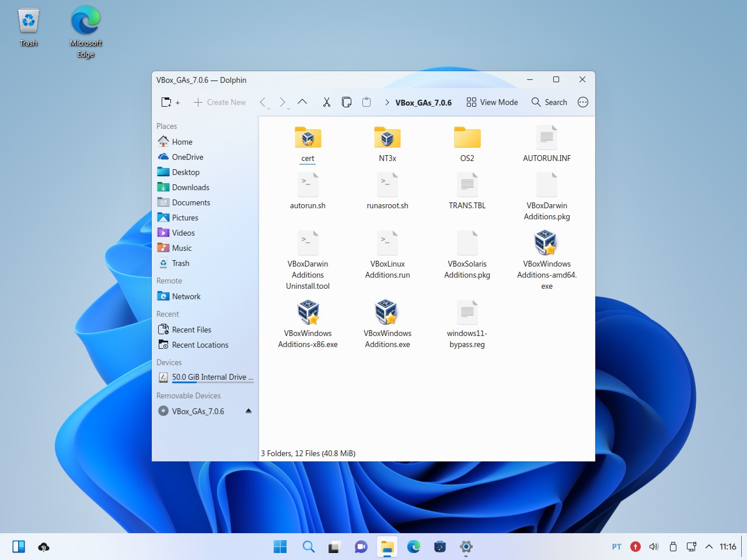Select the 50.0 GiB Internal Drive
The width and height of the screenshot is (747, 560).
click(x=204, y=377)
